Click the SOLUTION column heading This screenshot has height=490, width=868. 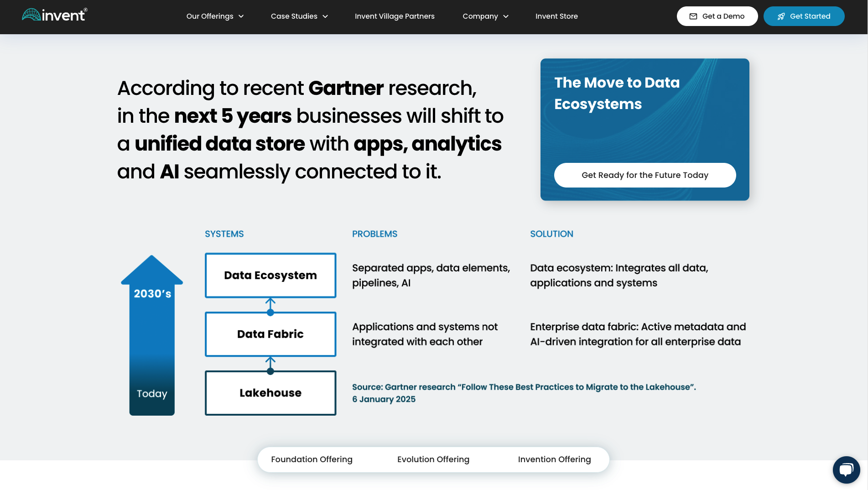[x=551, y=234]
